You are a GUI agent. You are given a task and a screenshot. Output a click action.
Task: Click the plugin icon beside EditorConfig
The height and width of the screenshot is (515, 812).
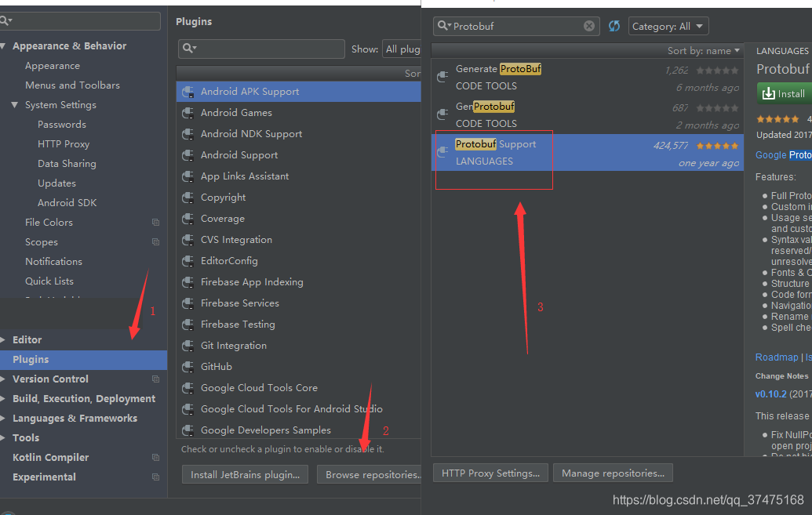(188, 261)
